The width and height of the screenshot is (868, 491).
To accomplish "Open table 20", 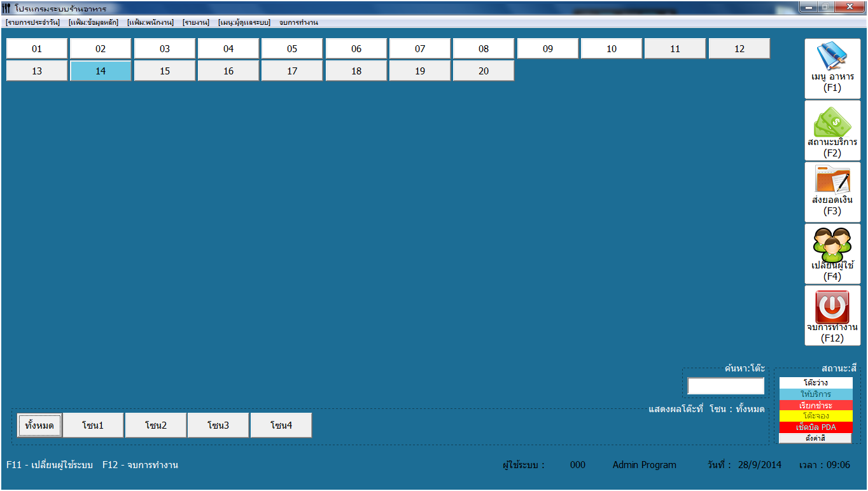I will point(484,71).
